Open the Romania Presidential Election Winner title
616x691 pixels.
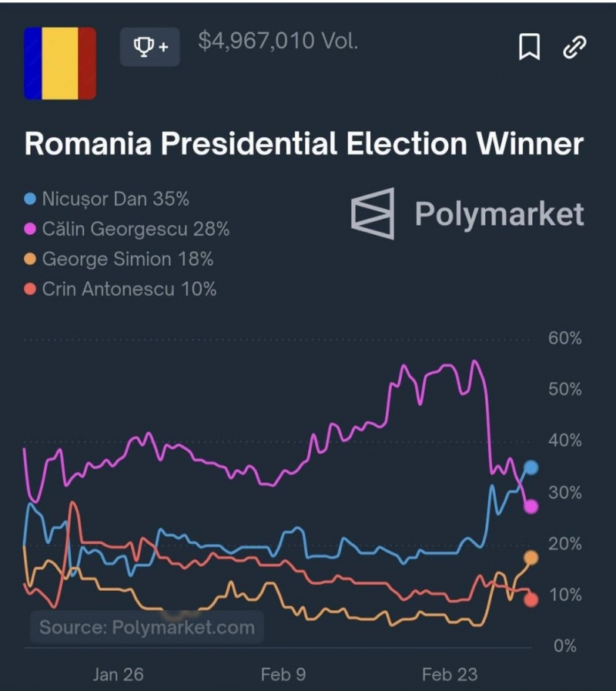305,143
